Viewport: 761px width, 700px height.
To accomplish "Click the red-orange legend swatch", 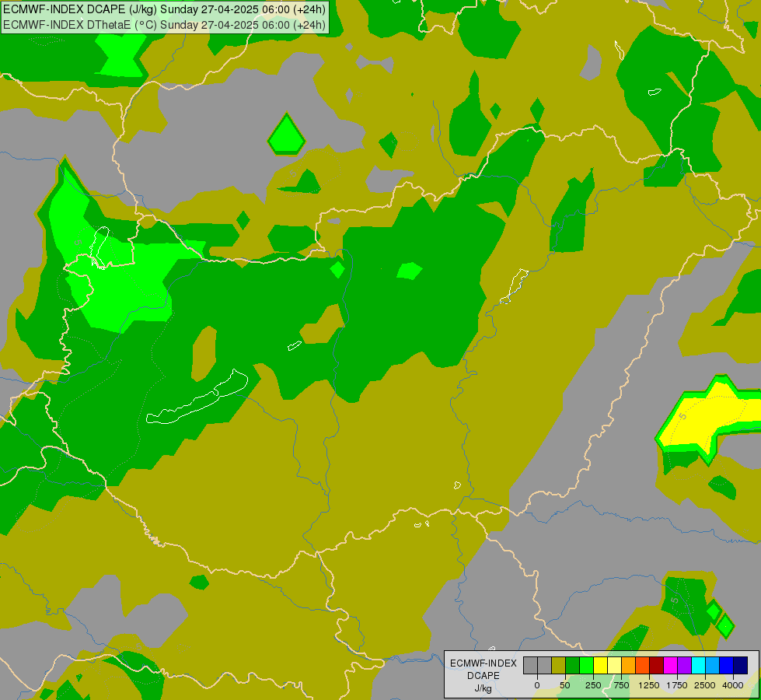I will click(x=643, y=666).
